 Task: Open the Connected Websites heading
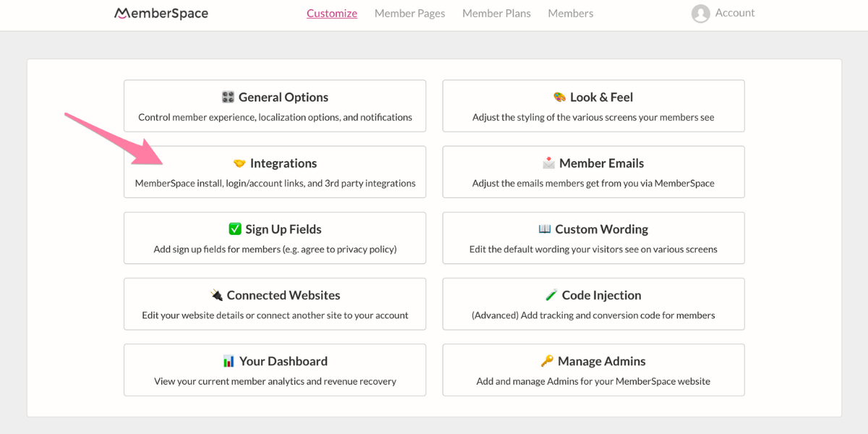coord(284,295)
